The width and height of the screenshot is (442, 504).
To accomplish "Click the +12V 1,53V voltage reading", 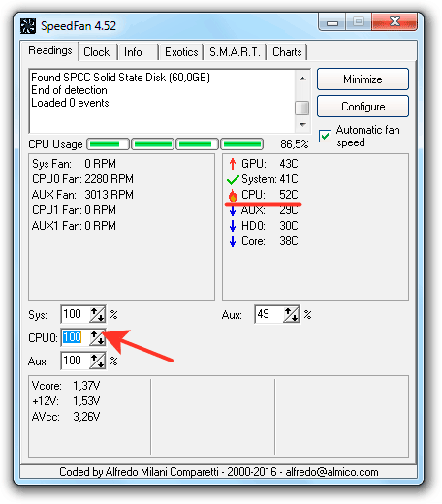I will coord(66,401).
